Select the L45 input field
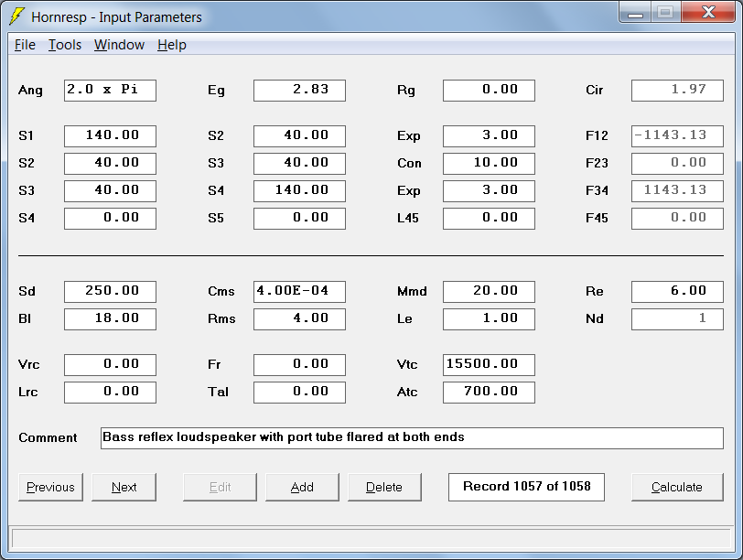This screenshot has width=743, height=560. click(x=489, y=219)
